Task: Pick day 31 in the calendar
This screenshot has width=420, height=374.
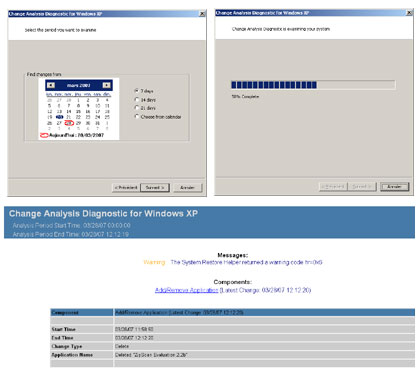Action: [97, 123]
